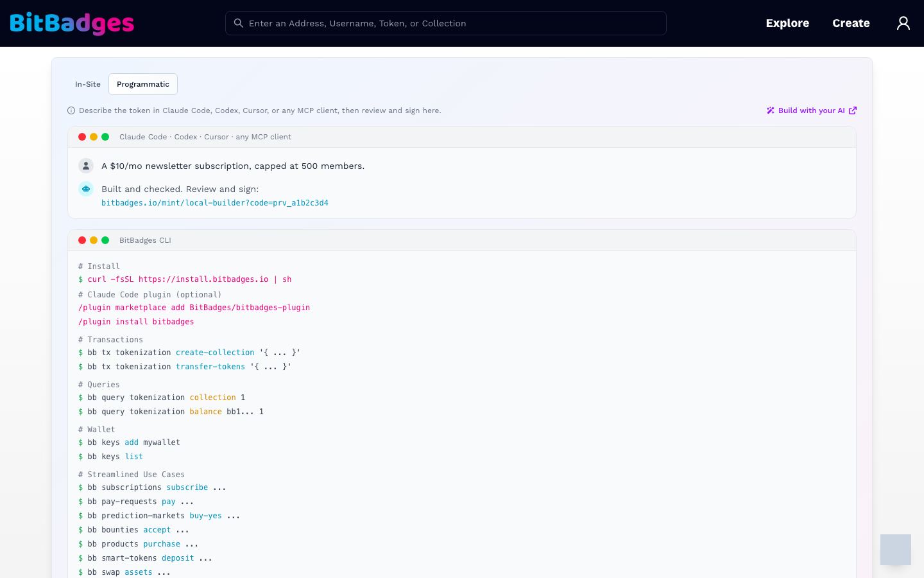924x578 pixels.
Task: Click yellow dot in Claude Code window
Action: pos(94,137)
